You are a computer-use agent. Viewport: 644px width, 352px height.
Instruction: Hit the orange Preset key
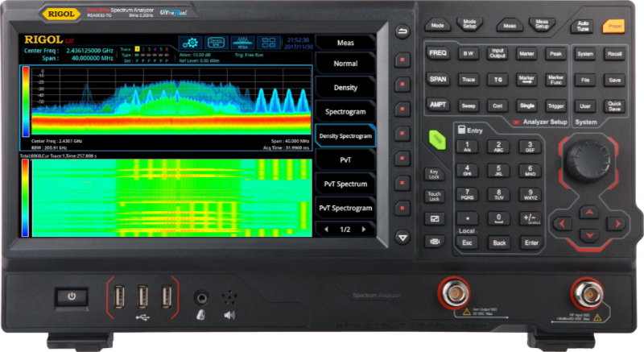point(614,27)
